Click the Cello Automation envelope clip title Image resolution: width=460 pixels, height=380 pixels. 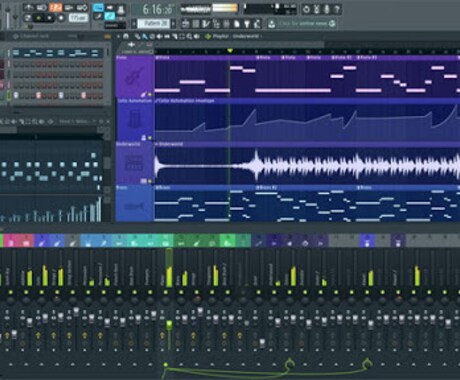(186, 100)
